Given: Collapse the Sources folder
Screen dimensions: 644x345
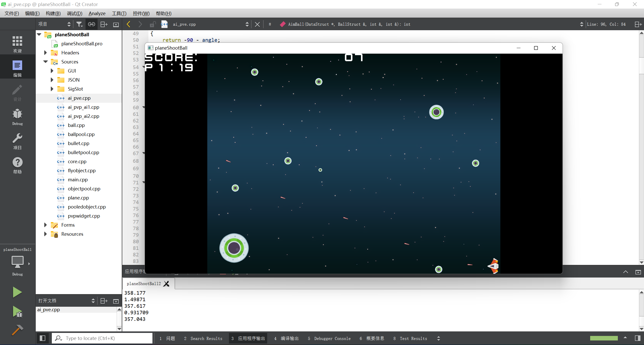Looking at the screenshot, I should coord(46,62).
